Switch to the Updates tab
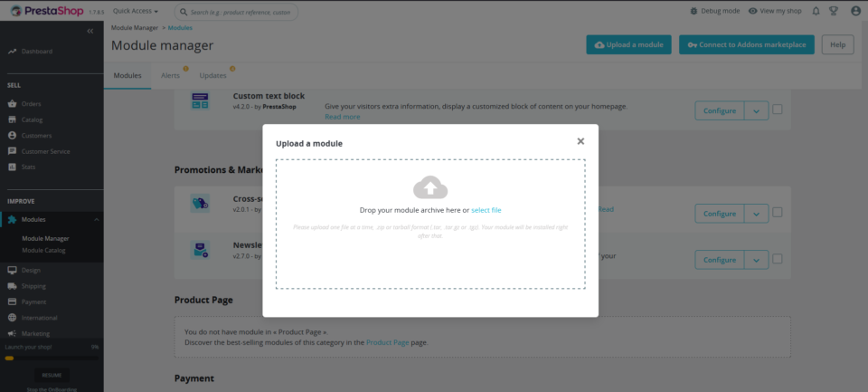868x392 pixels. coord(212,75)
